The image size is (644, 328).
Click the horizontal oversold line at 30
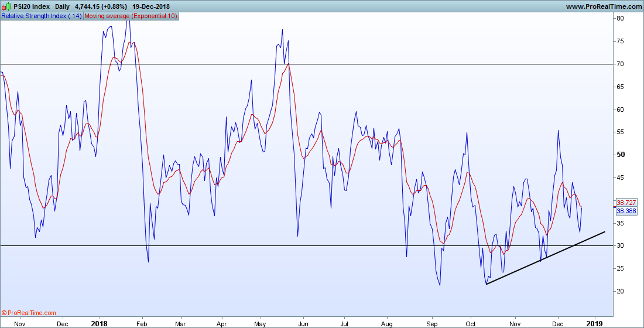point(306,246)
